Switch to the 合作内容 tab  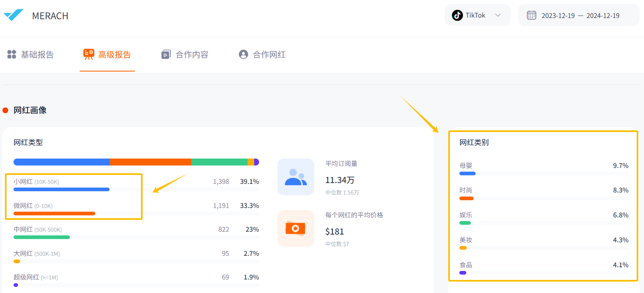[x=192, y=55]
